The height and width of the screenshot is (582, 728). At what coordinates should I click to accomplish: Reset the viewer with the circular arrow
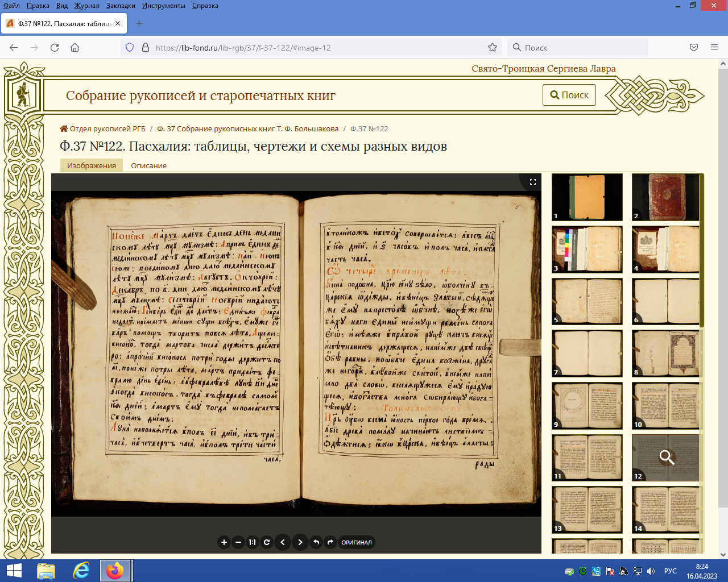click(267, 542)
